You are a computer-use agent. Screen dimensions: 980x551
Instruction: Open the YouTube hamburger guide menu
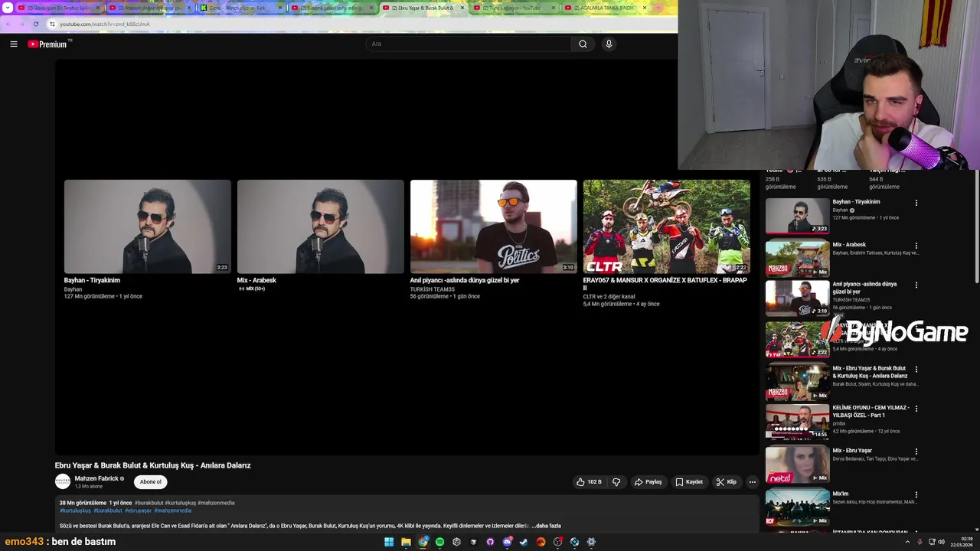pos(13,44)
